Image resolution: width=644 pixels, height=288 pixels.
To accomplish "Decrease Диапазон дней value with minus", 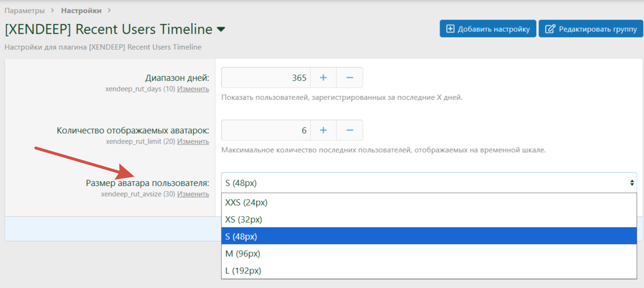I will pyautogui.click(x=350, y=78).
